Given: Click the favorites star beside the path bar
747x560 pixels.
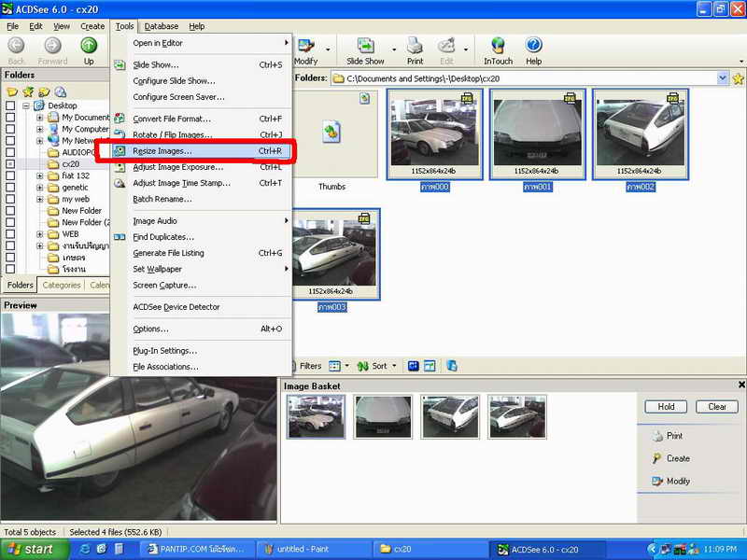Looking at the screenshot, I should click(x=738, y=78).
